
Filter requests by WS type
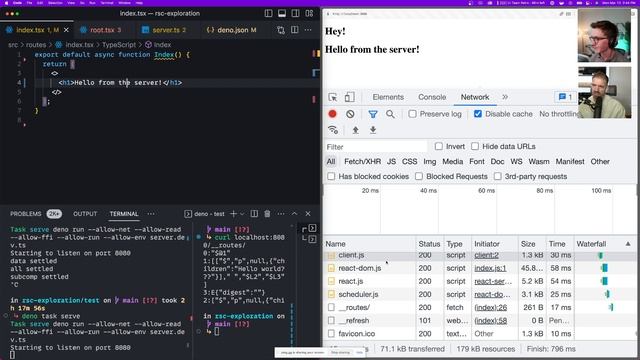pyautogui.click(x=516, y=162)
